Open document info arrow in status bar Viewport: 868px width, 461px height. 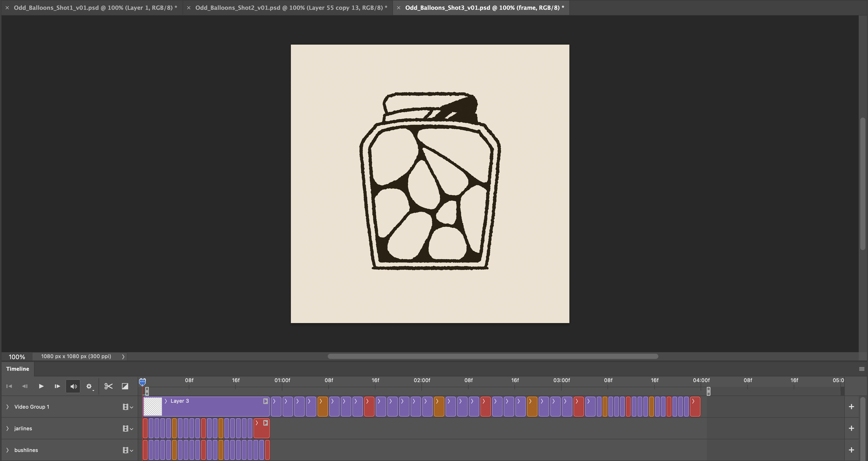123,357
